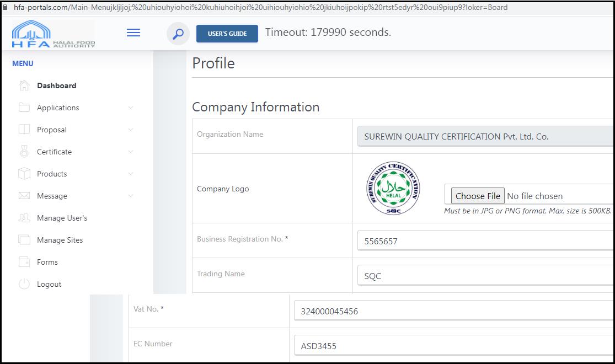Go to Forms in sidebar
This screenshot has height=364, width=615.
click(x=47, y=262)
